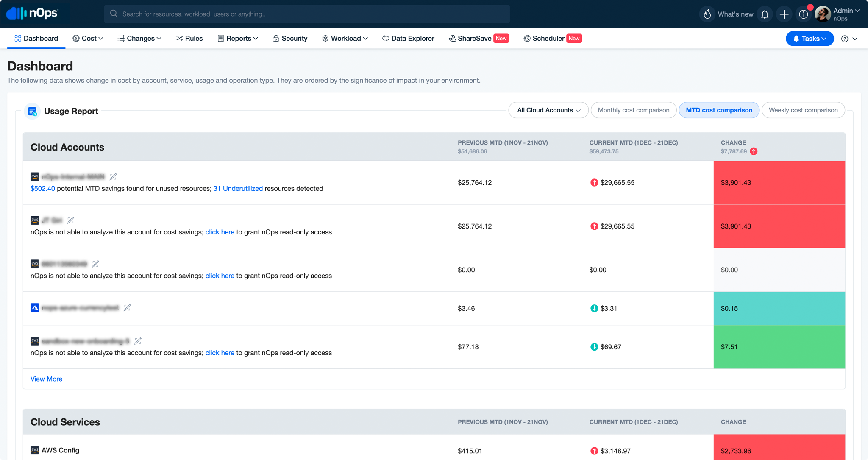
Task: Select Monthly cost comparison view
Action: (634, 110)
